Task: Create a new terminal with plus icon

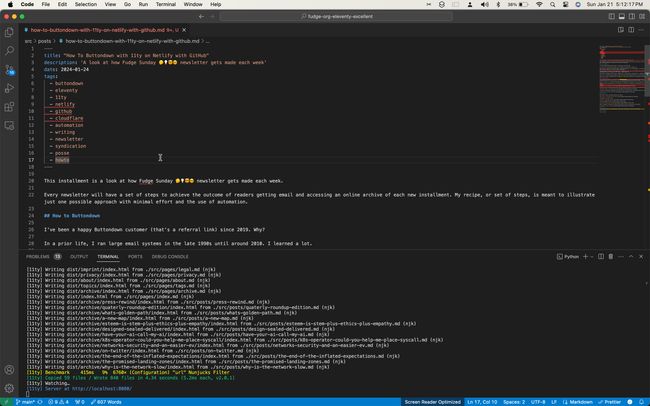Action: [585, 257]
